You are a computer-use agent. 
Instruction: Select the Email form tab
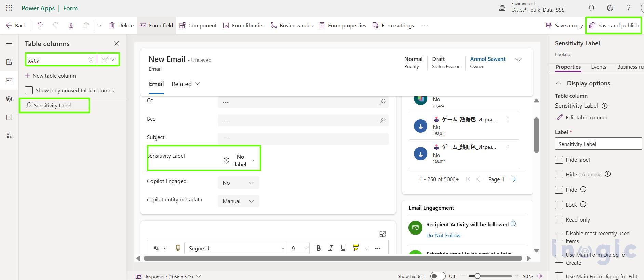pyautogui.click(x=156, y=84)
